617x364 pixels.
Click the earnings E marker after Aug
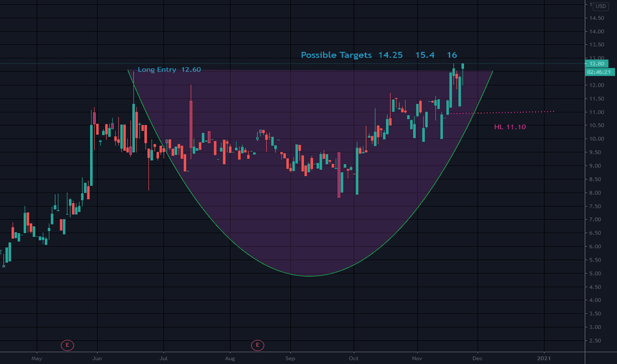coord(258,345)
